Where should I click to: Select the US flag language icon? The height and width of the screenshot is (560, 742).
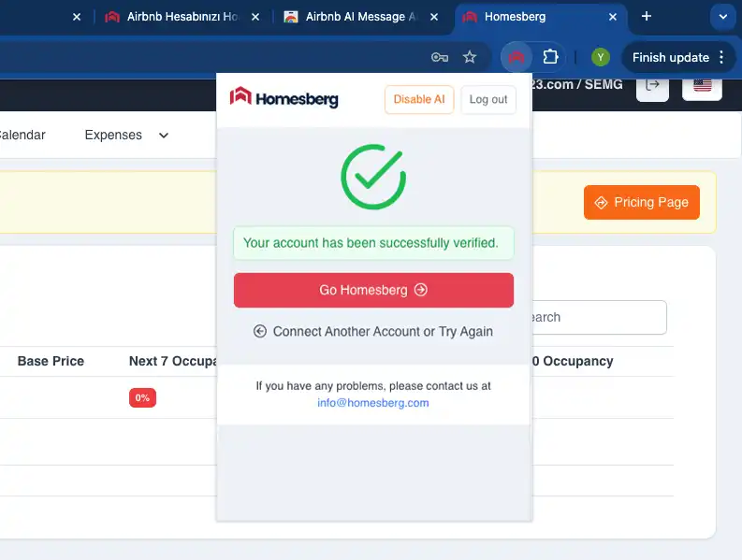[702, 86]
